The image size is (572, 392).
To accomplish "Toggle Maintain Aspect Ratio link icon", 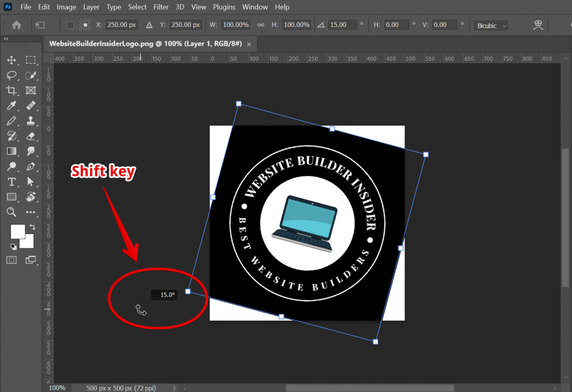I will (261, 25).
